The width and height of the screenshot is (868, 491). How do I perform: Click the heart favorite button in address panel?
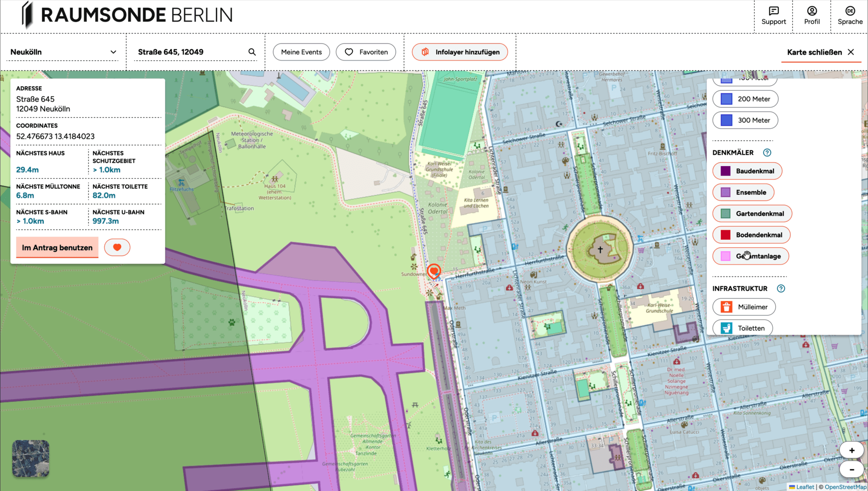[117, 247]
